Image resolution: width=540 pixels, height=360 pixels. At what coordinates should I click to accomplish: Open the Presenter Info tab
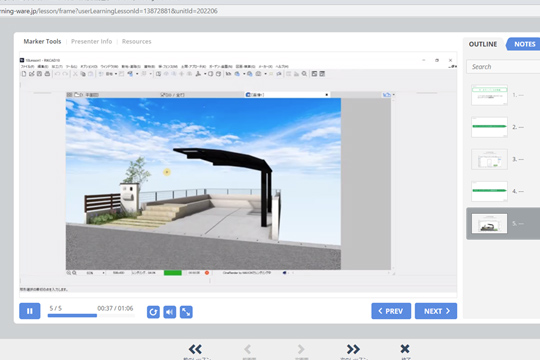[x=92, y=41]
